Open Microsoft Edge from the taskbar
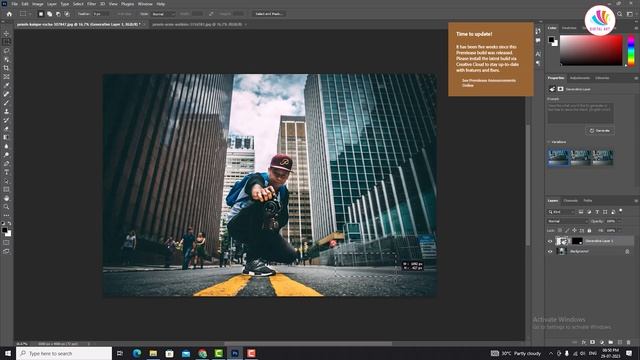Viewport: 640px width, 360px height. point(137,353)
